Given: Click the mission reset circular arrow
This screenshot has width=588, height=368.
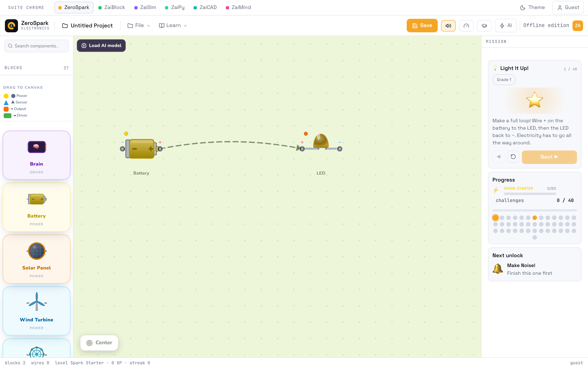Looking at the screenshot, I should [513, 157].
